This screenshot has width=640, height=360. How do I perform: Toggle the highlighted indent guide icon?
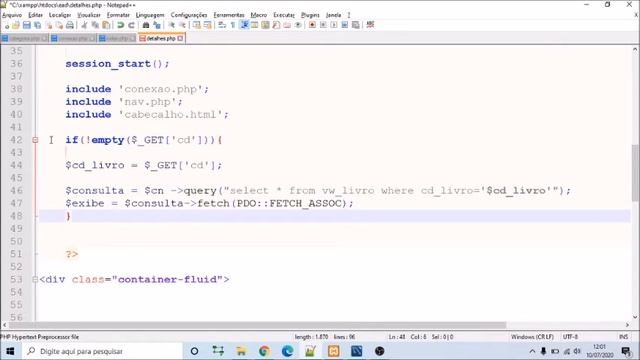coord(244,25)
